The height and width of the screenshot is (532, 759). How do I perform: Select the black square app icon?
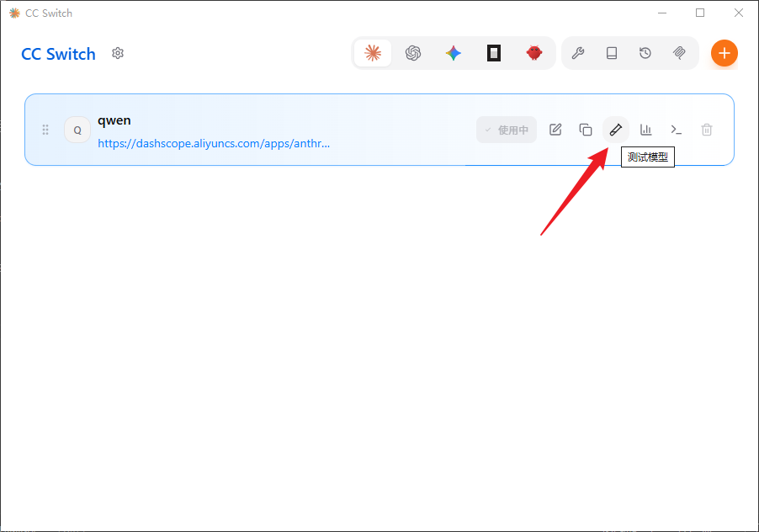pyautogui.click(x=494, y=53)
